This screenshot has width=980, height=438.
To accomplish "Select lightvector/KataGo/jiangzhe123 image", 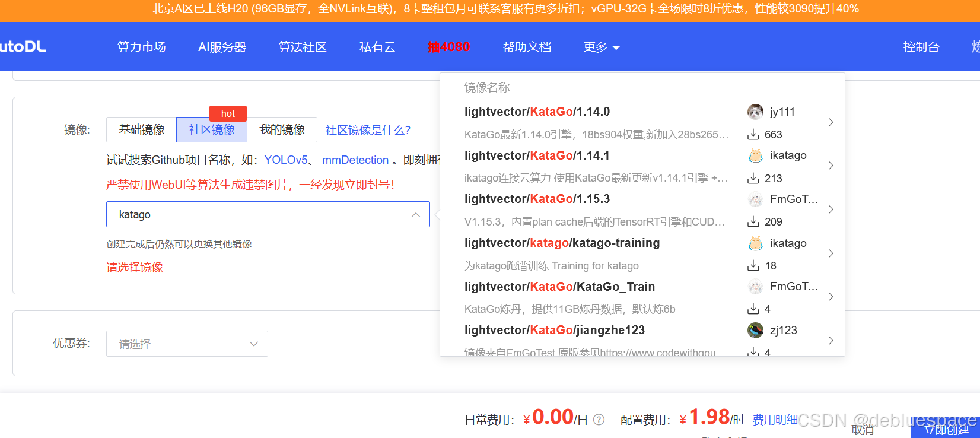I will coord(555,330).
